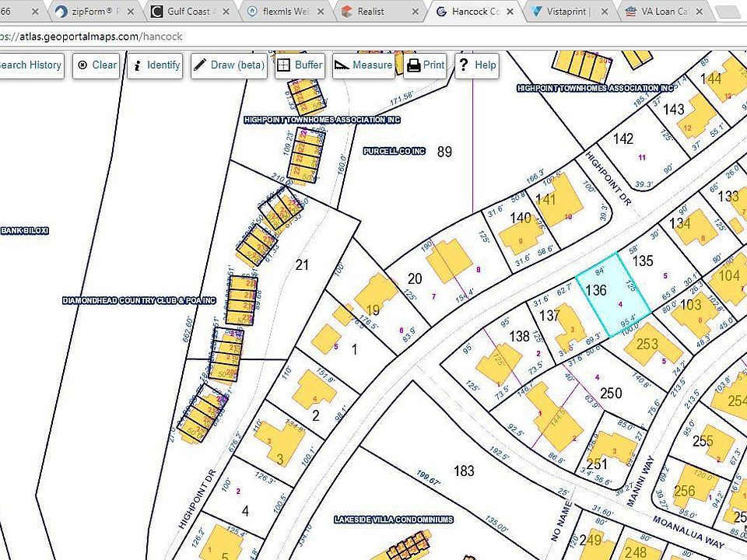This screenshot has height=560, width=747.
Task: Click the Print printer button
Action: 426,65
